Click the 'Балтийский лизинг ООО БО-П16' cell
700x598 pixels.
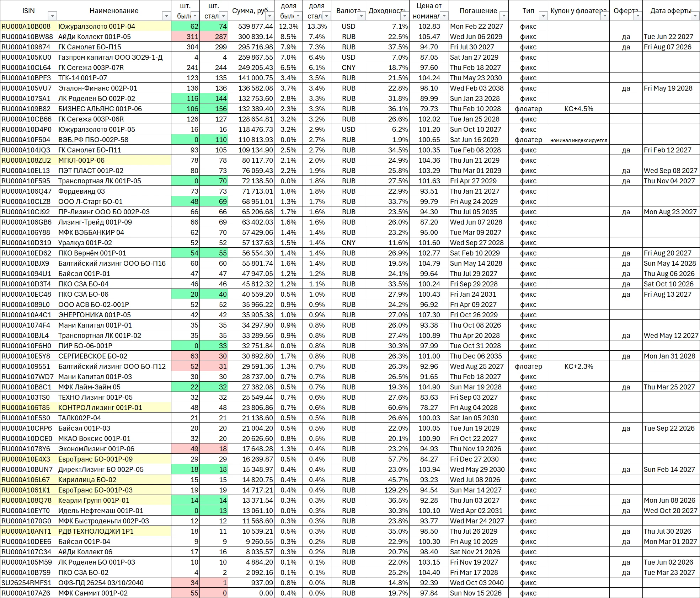pos(114,263)
